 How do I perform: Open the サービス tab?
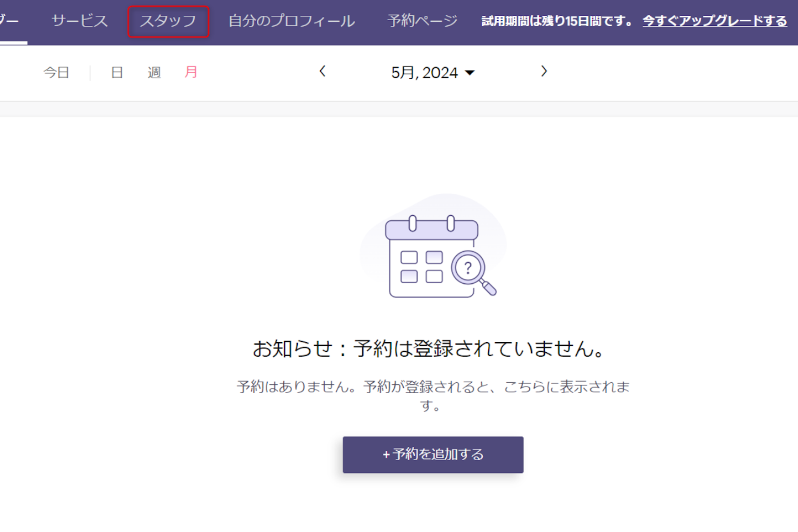(80, 21)
